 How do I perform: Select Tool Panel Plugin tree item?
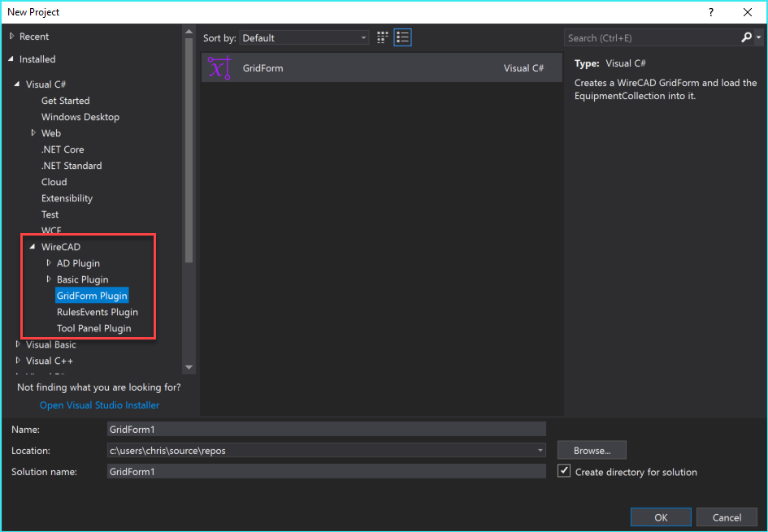tap(94, 328)
